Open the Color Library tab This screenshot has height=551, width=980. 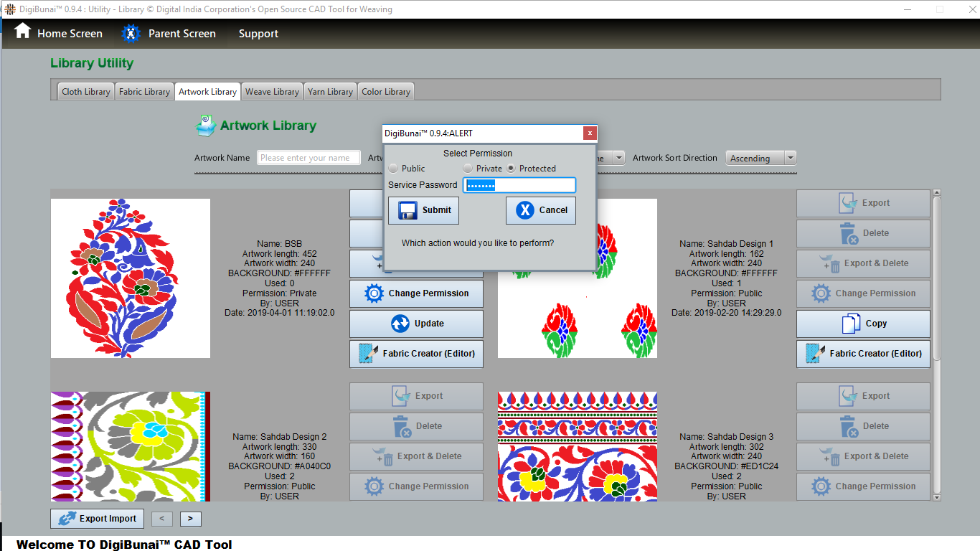tap(386, 92)
